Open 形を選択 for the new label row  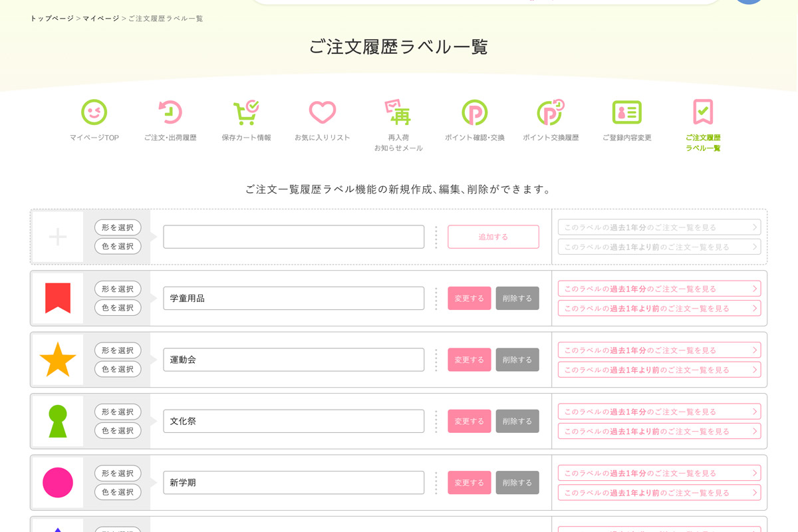click(x=118, y=227)
